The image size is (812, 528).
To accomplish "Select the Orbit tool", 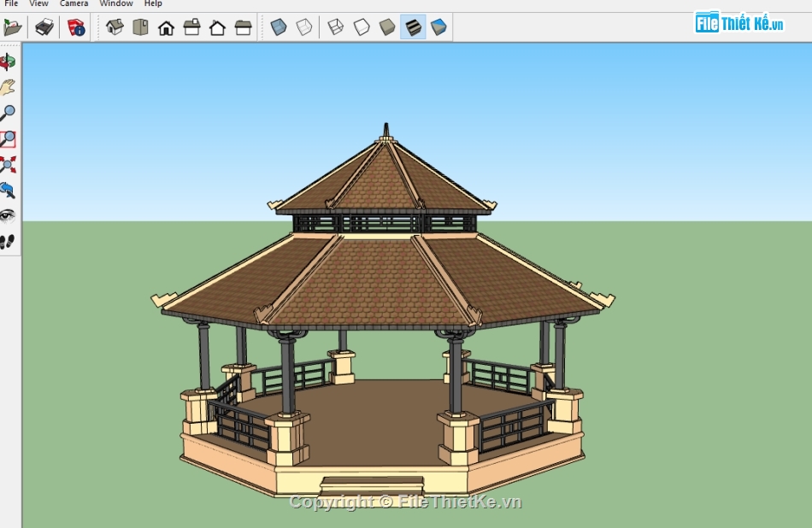I will tap(8, 62).
